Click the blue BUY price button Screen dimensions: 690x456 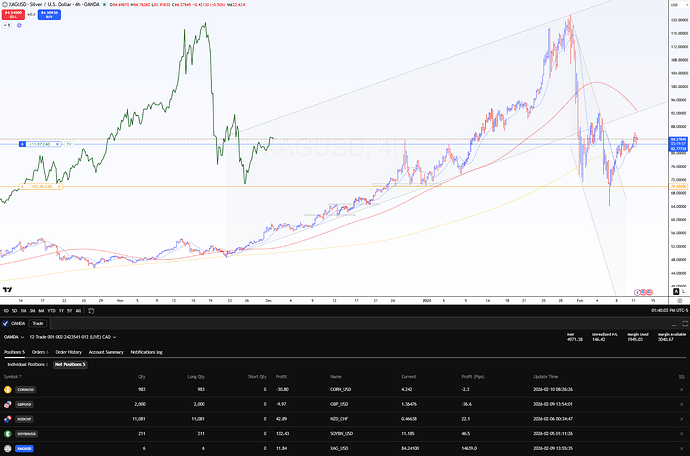(49, 15)
